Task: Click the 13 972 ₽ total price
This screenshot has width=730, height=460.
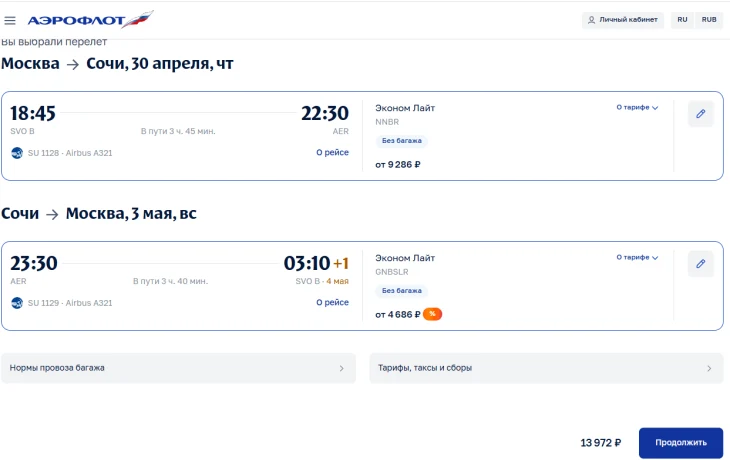Action: pyautogui.click(x=600, y=443)
